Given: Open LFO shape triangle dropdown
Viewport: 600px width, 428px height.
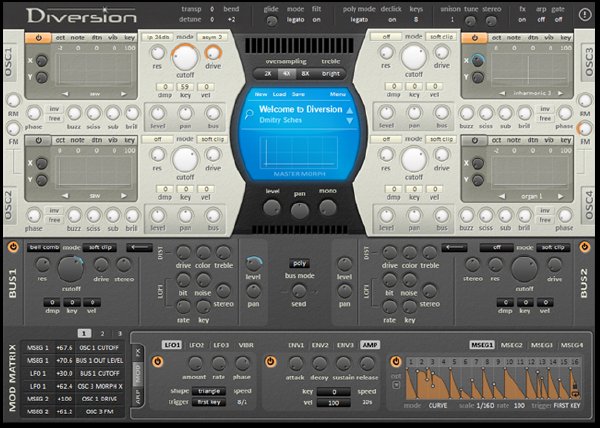Looking at the screenshot, I should coord(209,391).
